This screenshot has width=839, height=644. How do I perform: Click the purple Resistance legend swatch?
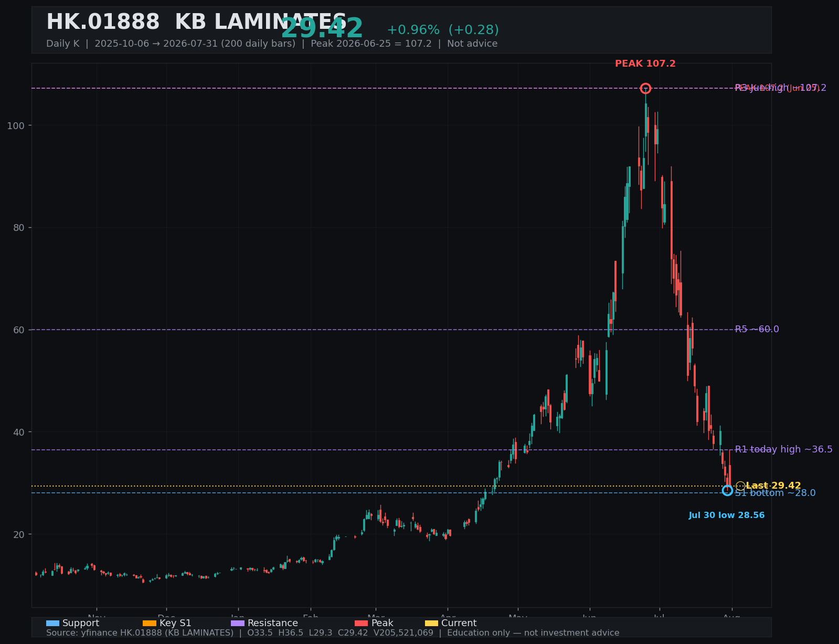tap(238, 624)
